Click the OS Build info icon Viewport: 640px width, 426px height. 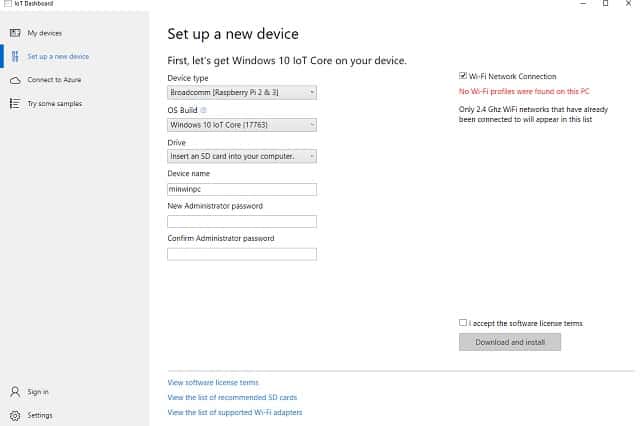point(204,110)
